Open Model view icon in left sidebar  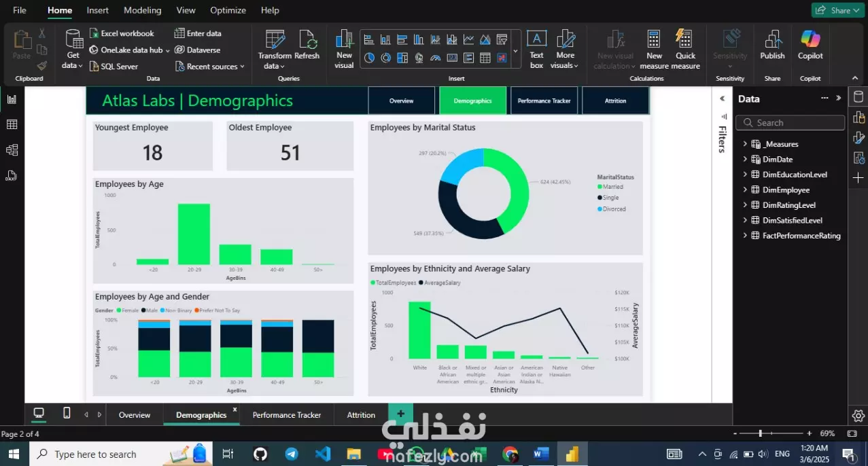point(12,150)
